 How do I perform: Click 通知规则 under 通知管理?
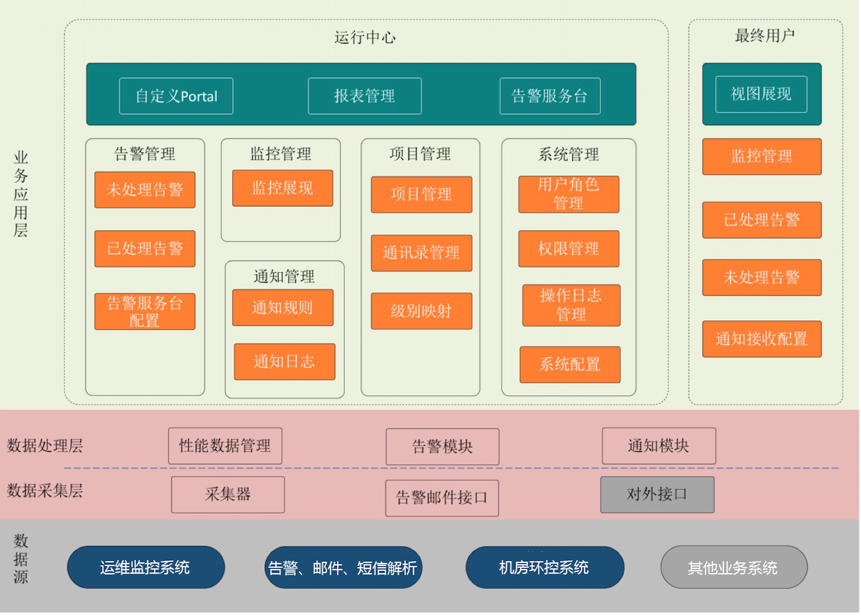[x=283, y=307]
